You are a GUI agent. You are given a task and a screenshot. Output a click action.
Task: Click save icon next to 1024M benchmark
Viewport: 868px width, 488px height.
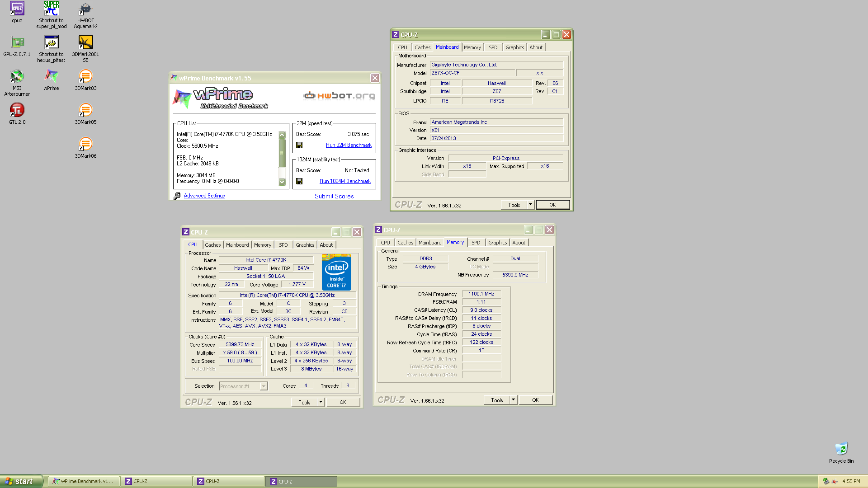[x=299, y=181]
